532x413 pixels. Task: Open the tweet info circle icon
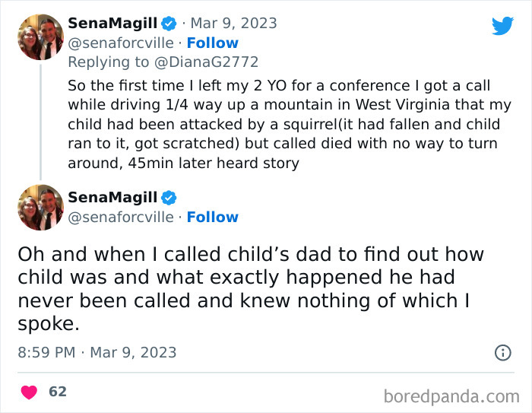pyautogui.click(x=502, y=352)
